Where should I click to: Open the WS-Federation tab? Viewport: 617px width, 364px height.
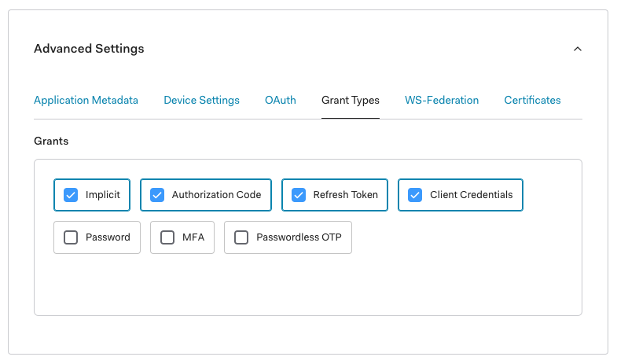point(441,101)
